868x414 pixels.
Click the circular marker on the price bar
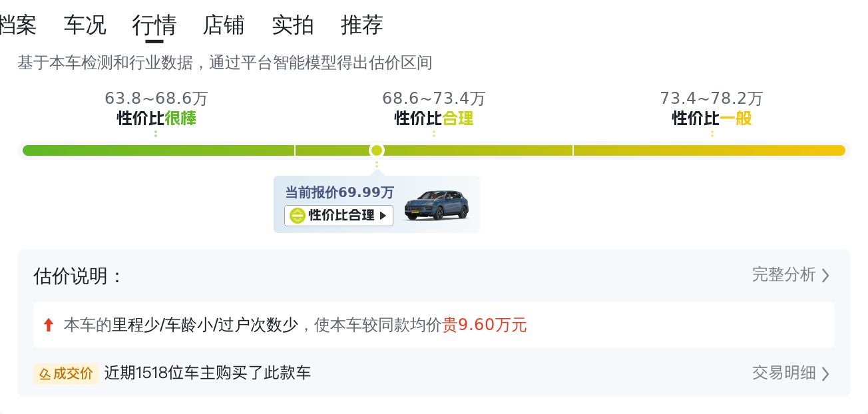click(377, 150)
